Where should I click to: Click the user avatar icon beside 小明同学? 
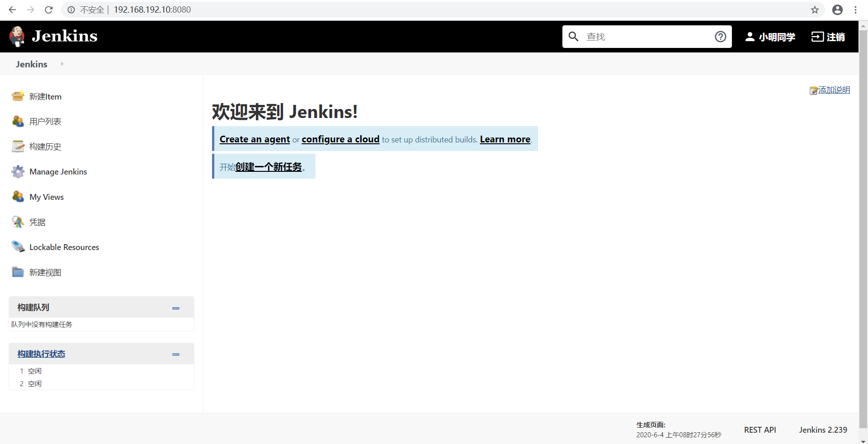(x=750, y=37)
